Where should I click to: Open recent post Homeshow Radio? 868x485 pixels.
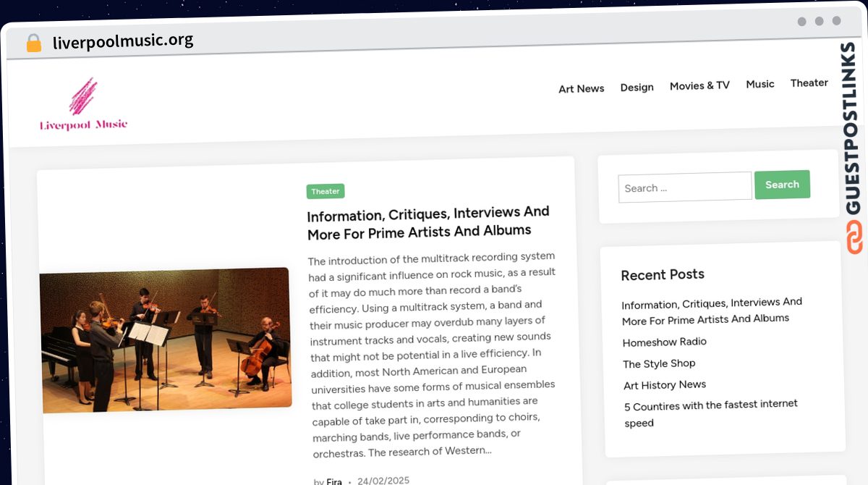coord(665,342)
